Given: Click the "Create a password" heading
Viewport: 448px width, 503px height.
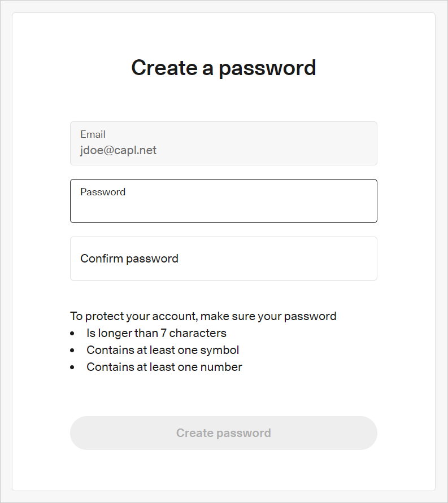Looking at the screenshot, I should point(223,68).
